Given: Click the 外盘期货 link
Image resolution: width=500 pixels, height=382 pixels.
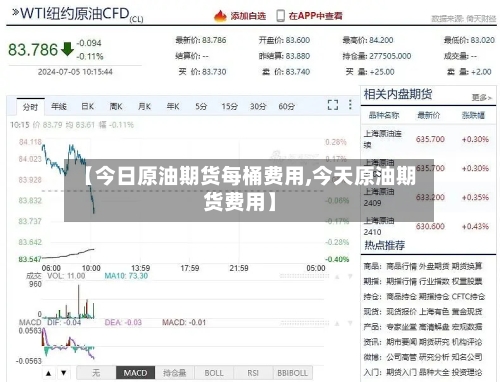Looking at the screenshot, I should 434,266.
